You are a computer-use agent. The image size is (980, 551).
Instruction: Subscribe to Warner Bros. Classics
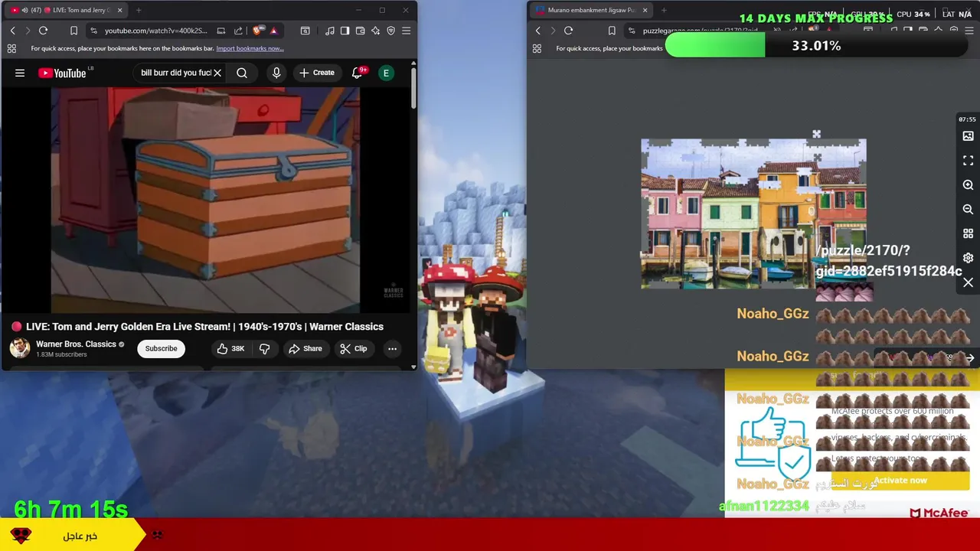click(x=161, y=348)
